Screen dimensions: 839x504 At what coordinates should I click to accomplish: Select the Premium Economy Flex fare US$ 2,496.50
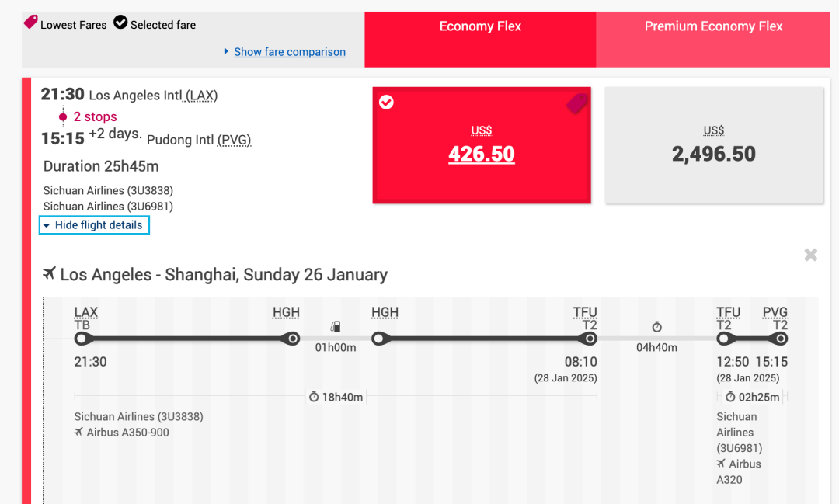point(714,145)
